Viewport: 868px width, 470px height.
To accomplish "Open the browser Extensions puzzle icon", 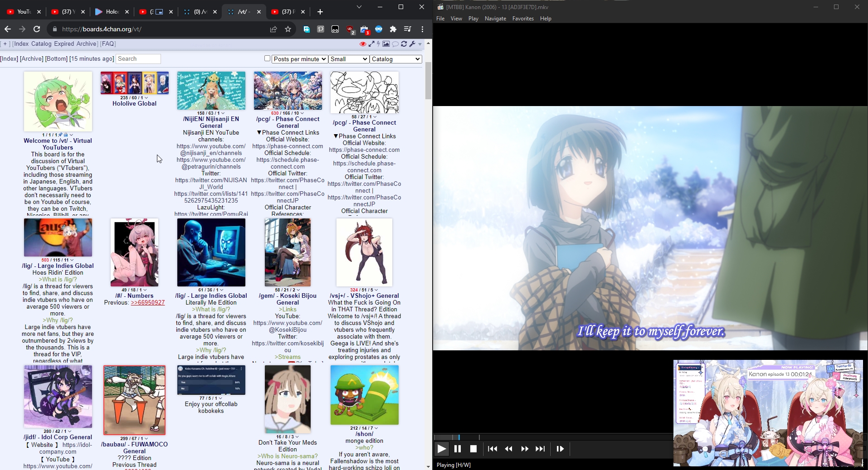I will click(x=393, y=29).
